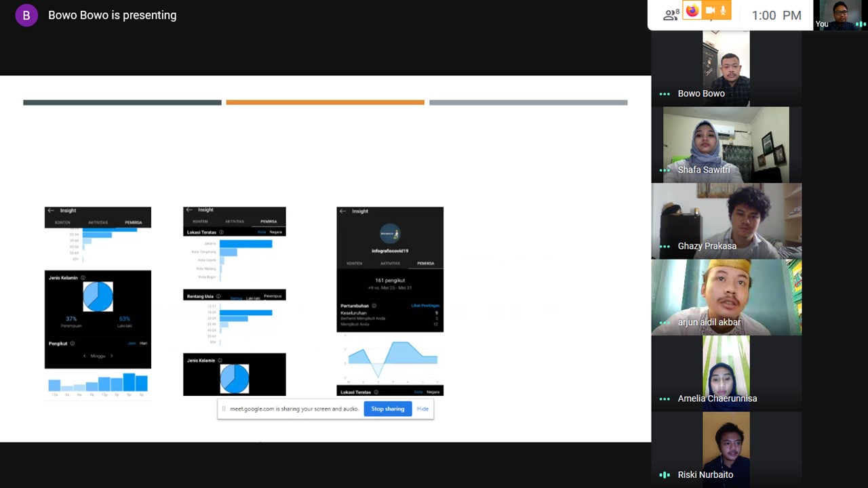Open options dots for Shafa Sawitri
Screen dimensions: 868x488
tap(665, 170)
